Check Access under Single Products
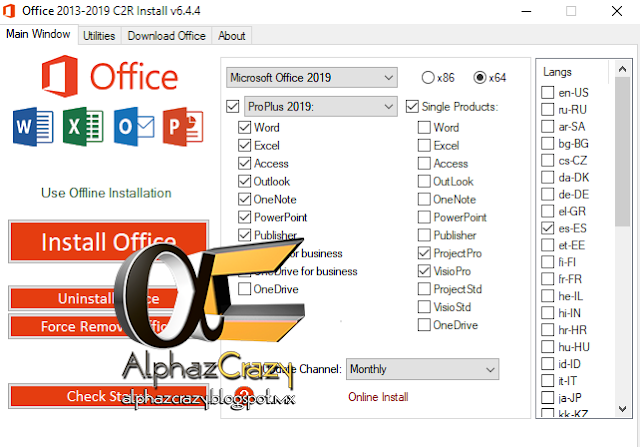This screenshot has width=640, height=447. click(424, 163)
